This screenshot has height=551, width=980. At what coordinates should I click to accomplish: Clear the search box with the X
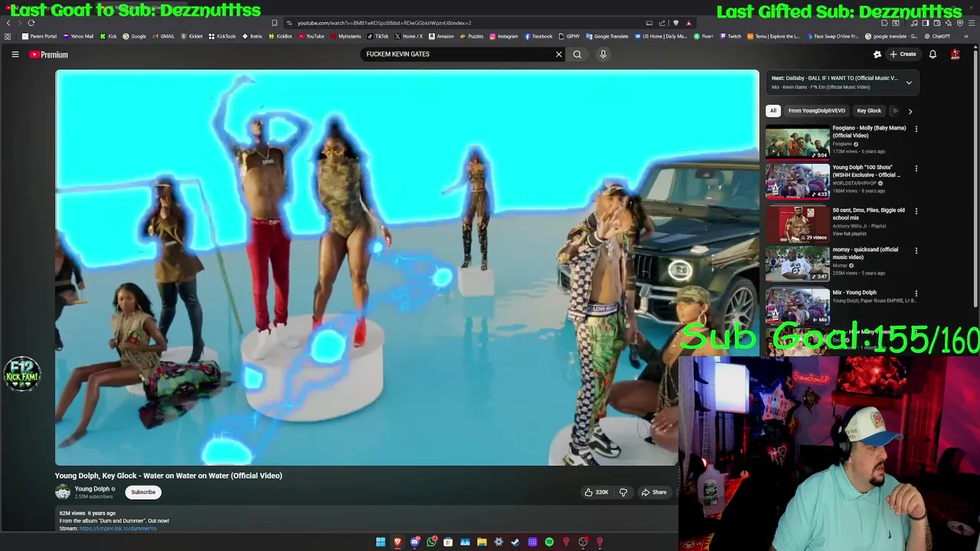(559, 54)
